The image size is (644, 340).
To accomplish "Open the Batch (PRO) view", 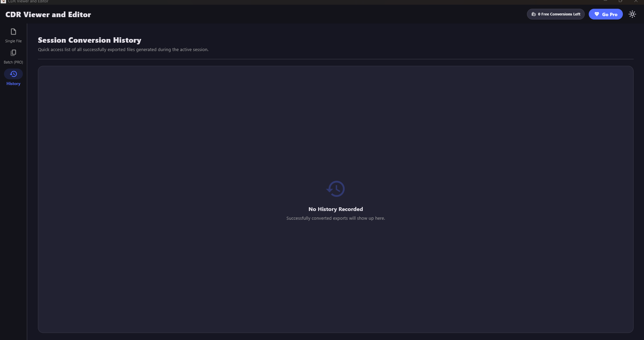I will (x=13, y=56).
